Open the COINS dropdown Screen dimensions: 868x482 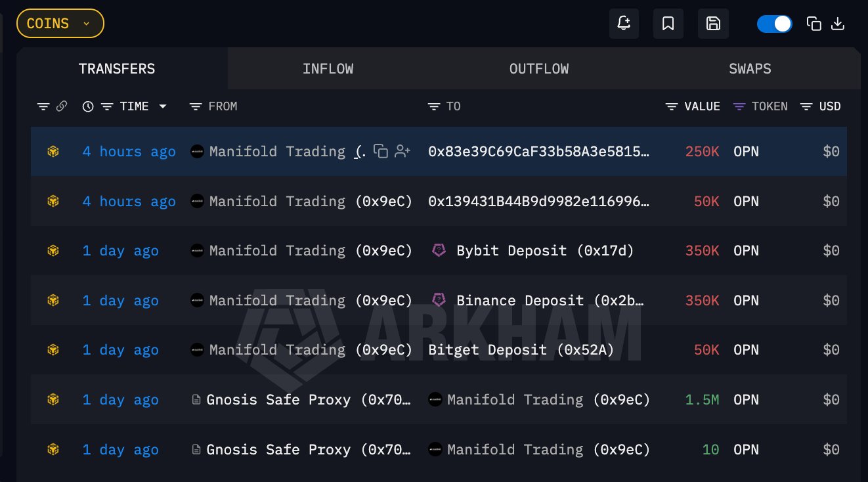[x=60, y=24]
